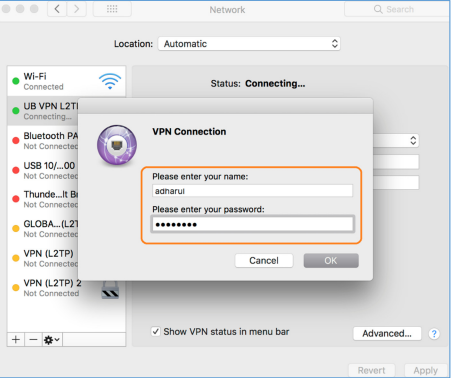
Task: Open the configuration dropdown behind the dialog
Action: tap(396, 140)
